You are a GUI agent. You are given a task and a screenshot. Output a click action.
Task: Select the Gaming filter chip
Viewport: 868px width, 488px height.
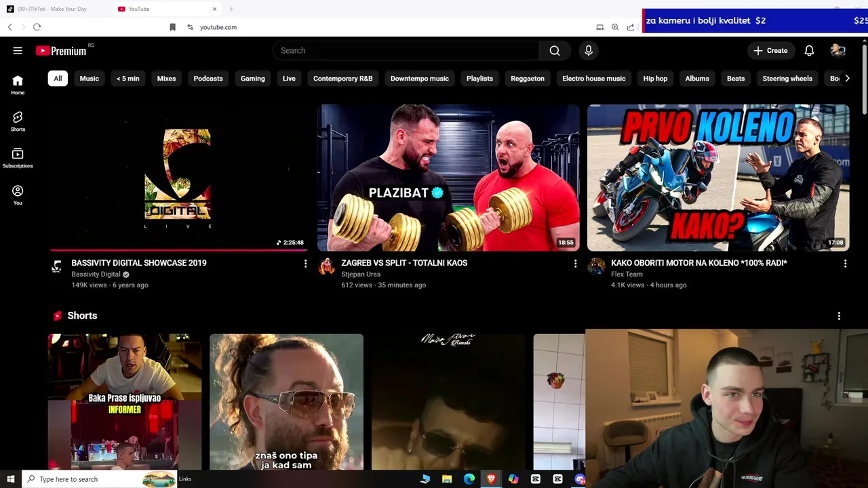[x=252, y=79]
